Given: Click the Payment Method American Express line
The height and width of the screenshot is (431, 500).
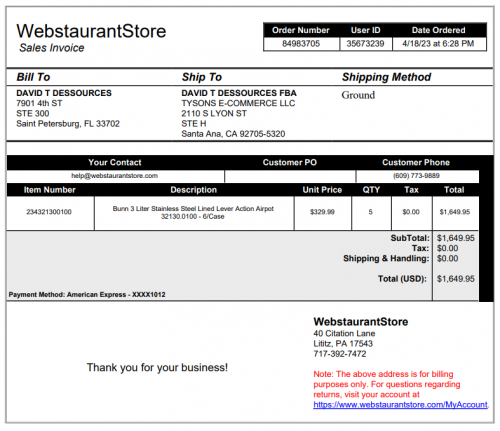Looking at the screenshot, I should tap(87, 295).
